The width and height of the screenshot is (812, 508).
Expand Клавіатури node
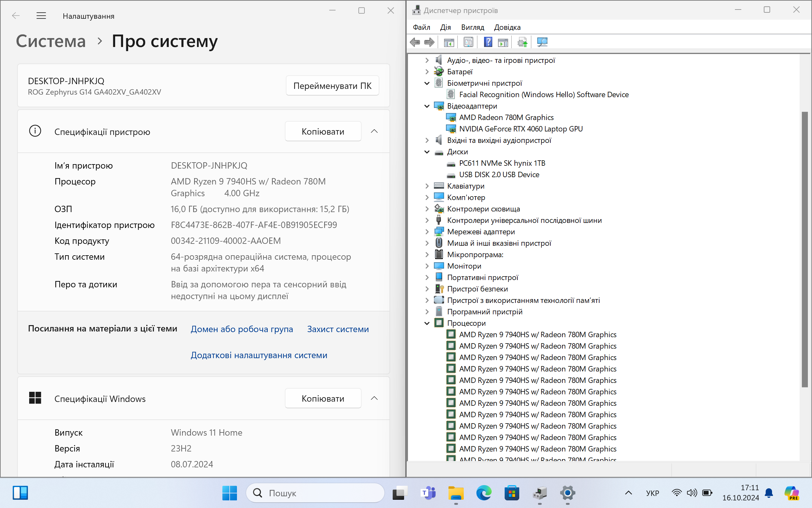(x=427, y=186)
